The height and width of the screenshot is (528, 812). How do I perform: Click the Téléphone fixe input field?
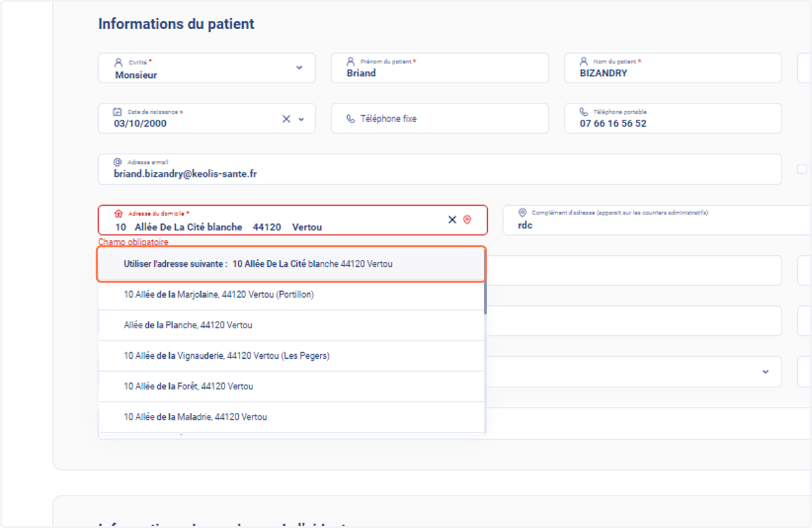(440, 118)
